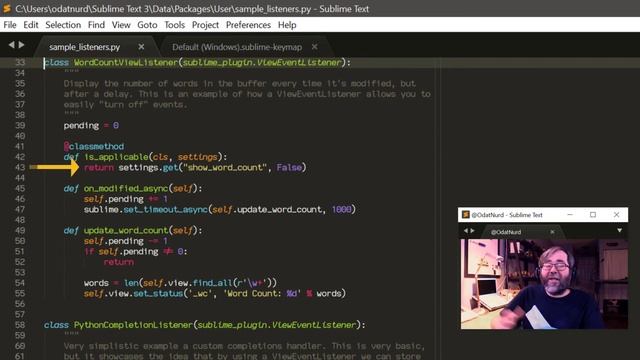Open the Edit menu
The image size is (640, 360).
[x=31, y=25]
